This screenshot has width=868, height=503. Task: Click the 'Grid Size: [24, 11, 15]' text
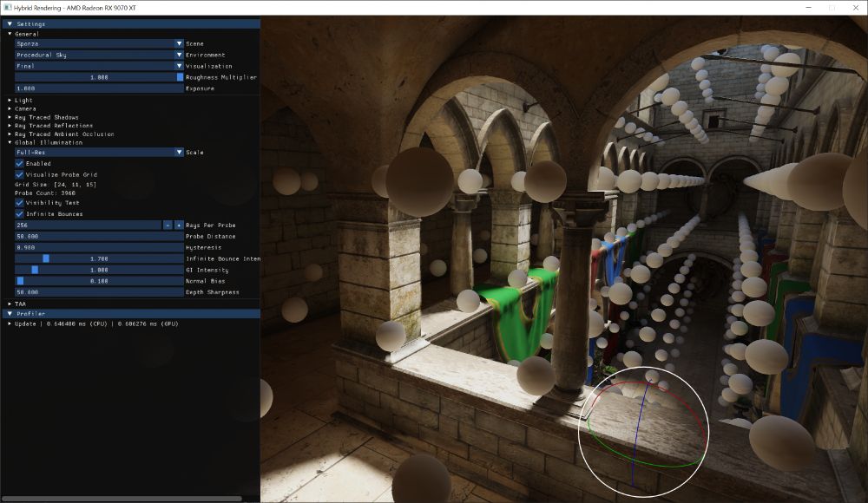[56, 185]
